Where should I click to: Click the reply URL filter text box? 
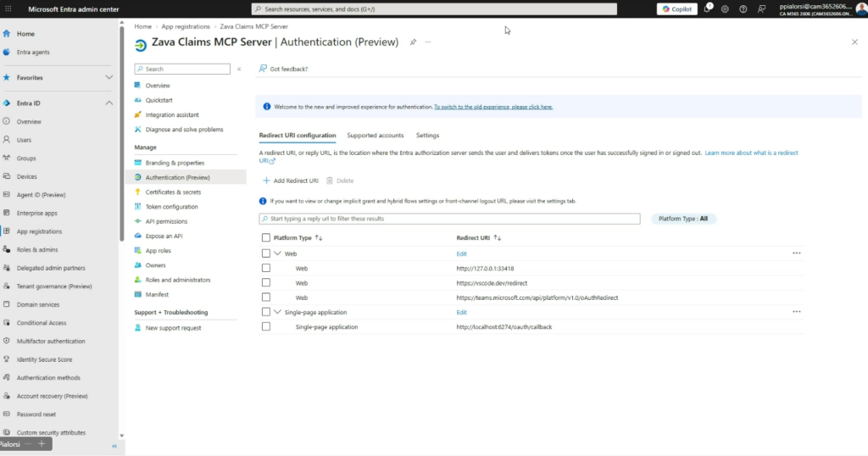click(x=450, y=219)
